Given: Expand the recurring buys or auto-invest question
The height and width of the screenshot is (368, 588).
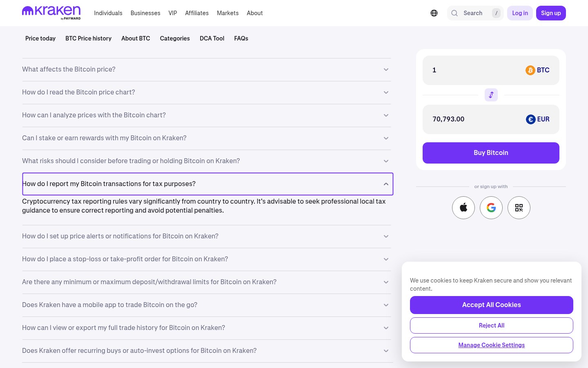Looking at the screenshot, I should pos(206,351).
